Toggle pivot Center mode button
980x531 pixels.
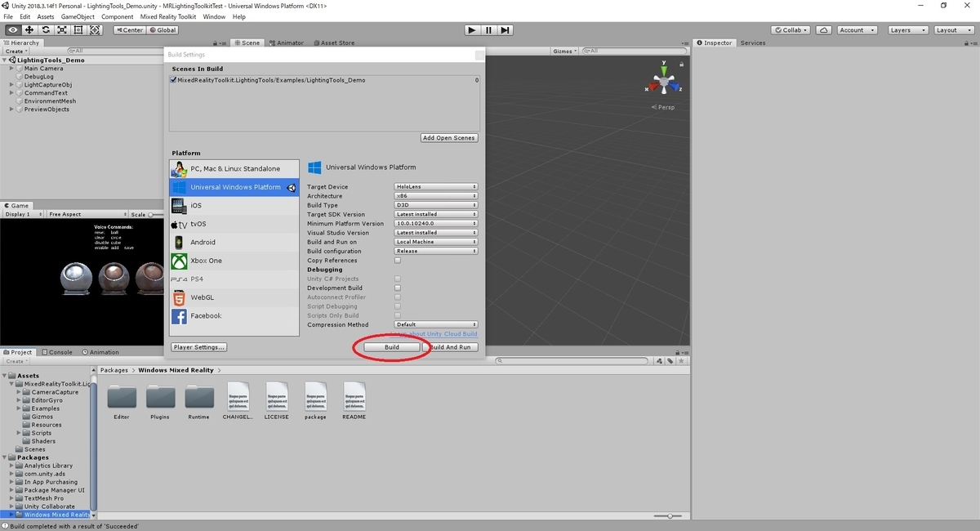coord(129,30)
